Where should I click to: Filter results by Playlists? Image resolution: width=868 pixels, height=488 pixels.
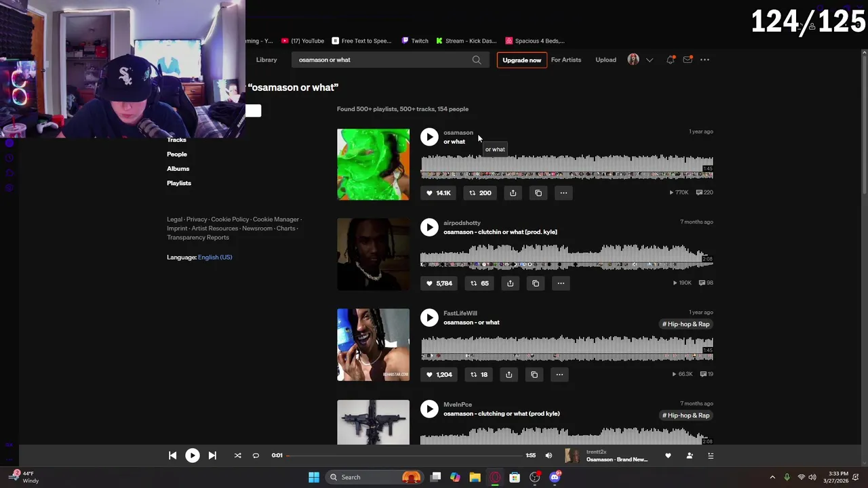tap(179, 183)
